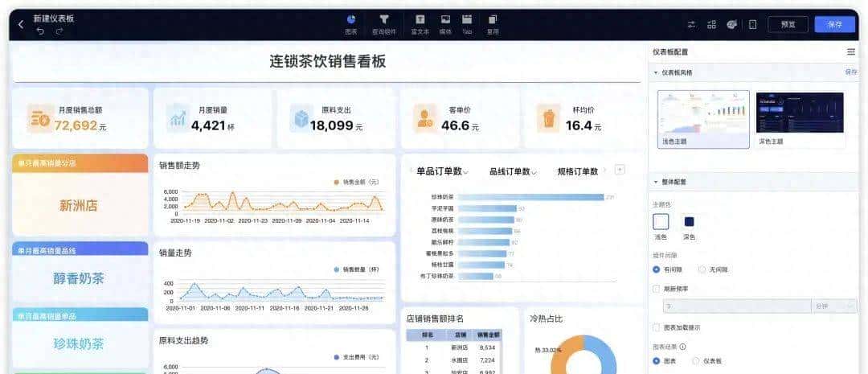Enable the 图表加载提示 checkbox
Viewport: 868px width, 374px height.
click(657, 327)
